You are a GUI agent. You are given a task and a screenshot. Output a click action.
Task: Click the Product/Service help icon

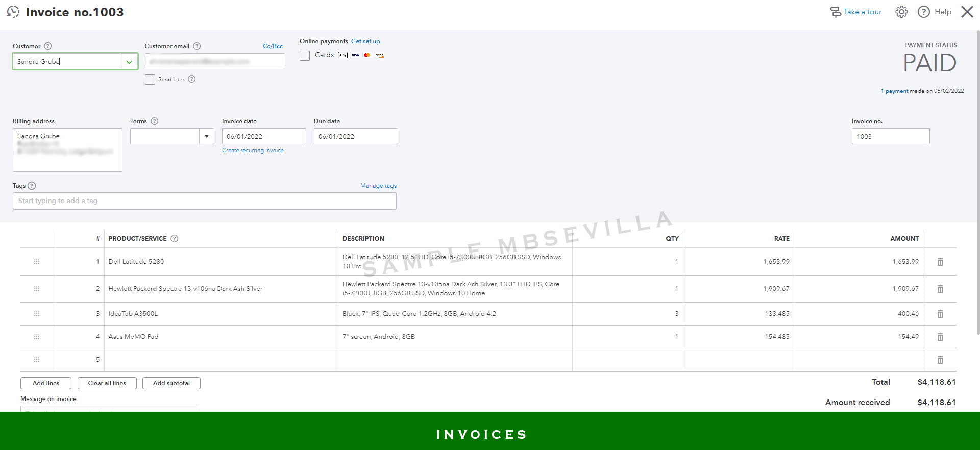[x=175, y=238]
